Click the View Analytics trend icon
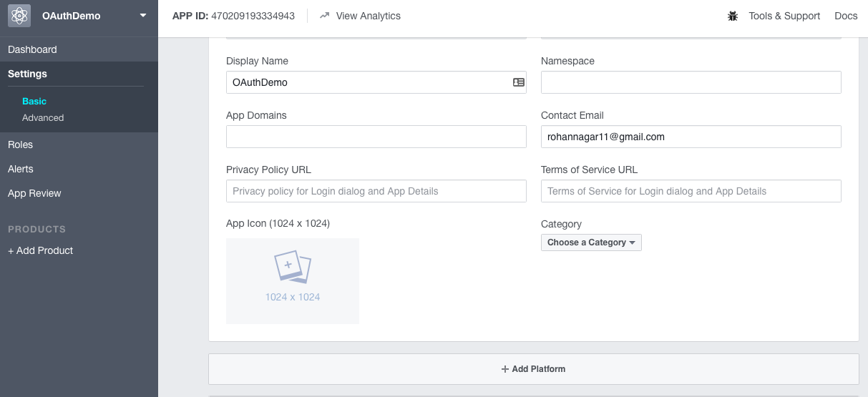Viewport: 868px width, 397px height. click(324, 16)
